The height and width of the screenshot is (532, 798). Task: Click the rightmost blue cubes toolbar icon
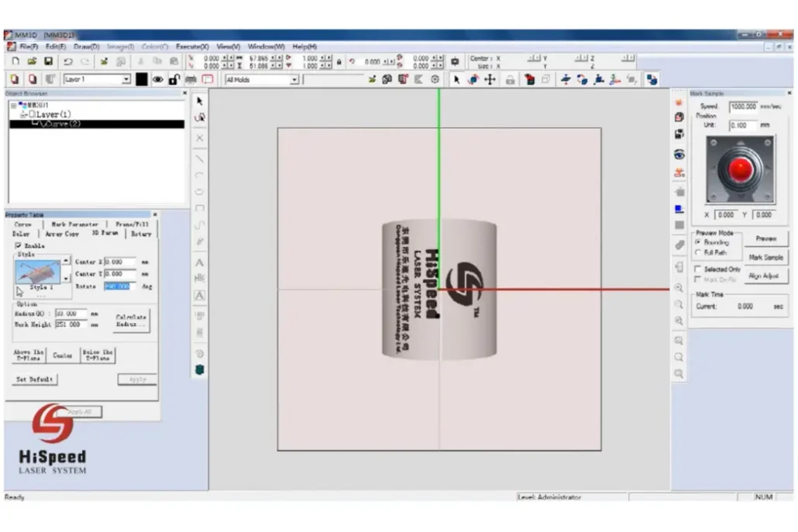pyautogui.click(x=652, y=79)
